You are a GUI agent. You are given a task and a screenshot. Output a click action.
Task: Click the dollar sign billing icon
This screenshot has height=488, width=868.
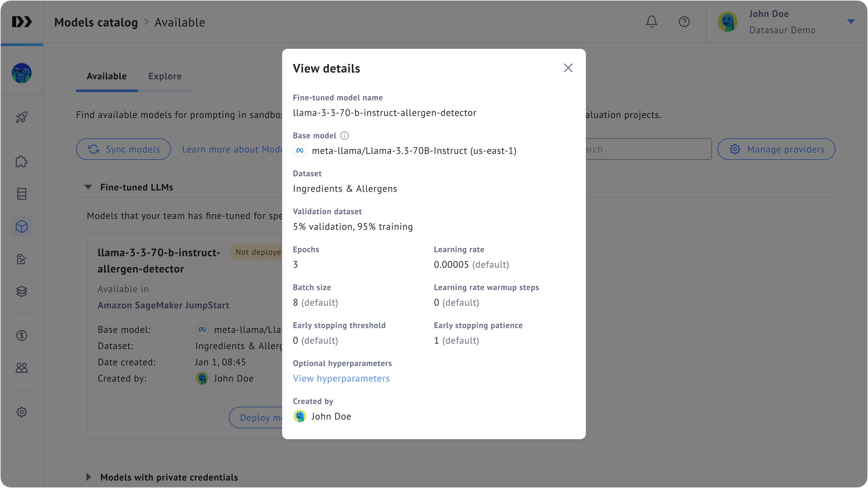pyautogui.click(x=21, y=335)
